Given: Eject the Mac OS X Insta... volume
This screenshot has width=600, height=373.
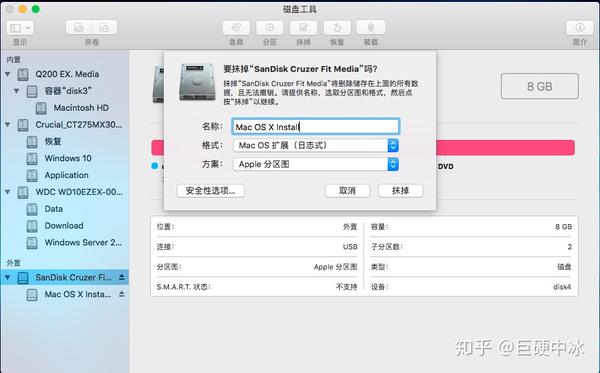Looking at the screenshot, I should [122, 294].
